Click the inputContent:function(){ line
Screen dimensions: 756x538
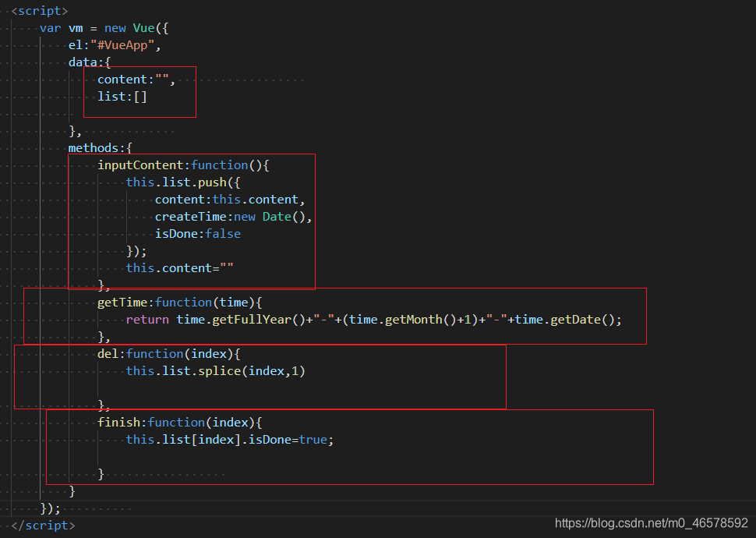[x=183, y=165]
